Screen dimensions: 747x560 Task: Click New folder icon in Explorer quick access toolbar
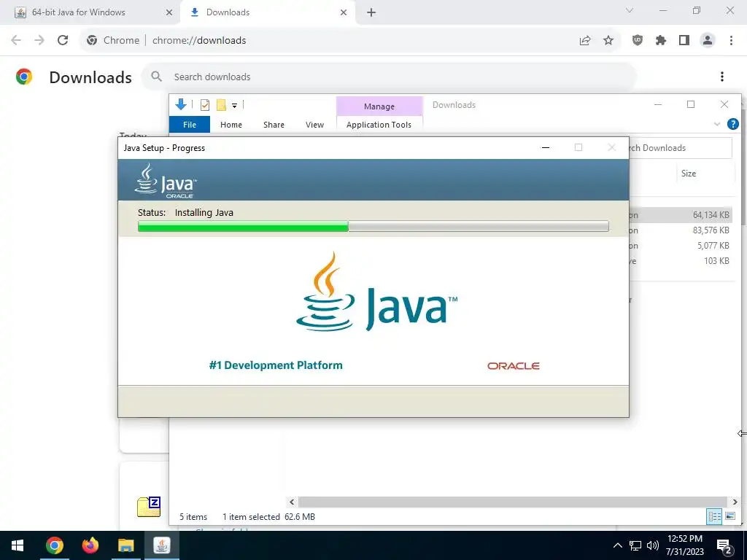pyautogui.click(x=222, y=105)
